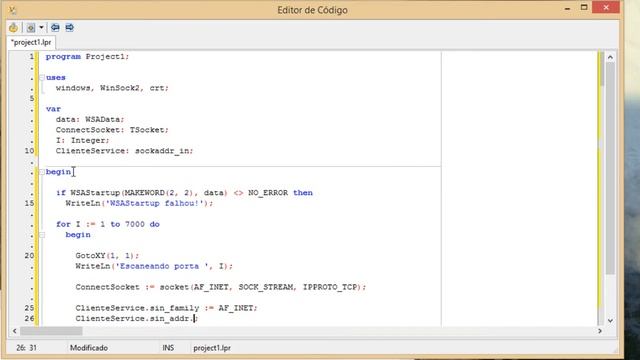Click line number 20 in the gutter
Image resolution: width=640 pixels, height=360 pixels.
tap(29, 256)
